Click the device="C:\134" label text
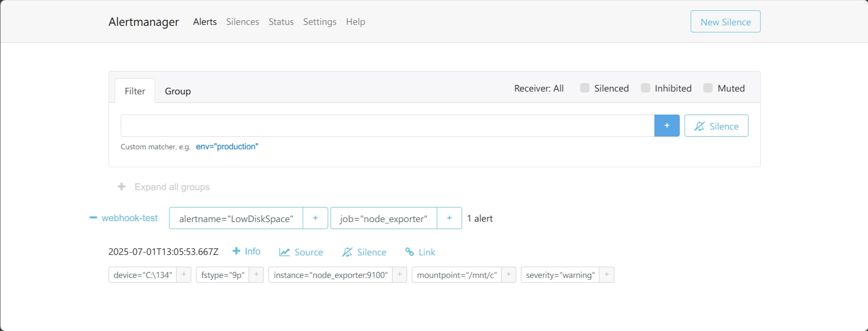Screen dimensions: 868x331 click(143, 275)
